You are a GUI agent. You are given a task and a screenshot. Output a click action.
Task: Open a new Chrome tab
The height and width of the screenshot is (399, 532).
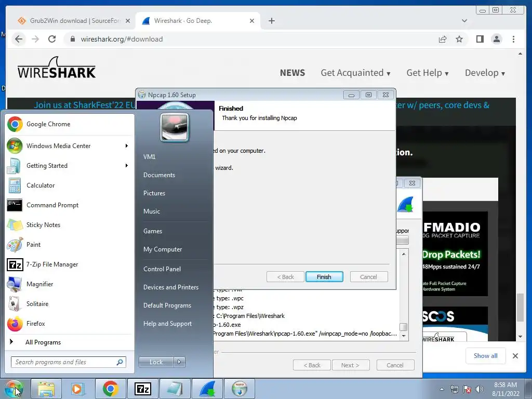pyautogui.click(x=271, y=21)
